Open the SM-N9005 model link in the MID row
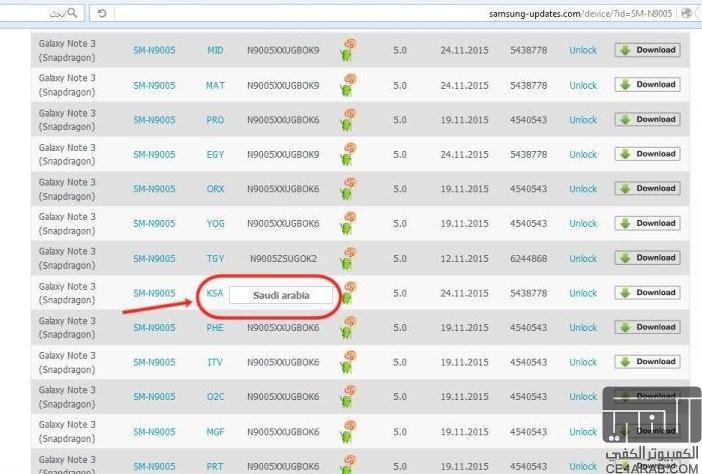 click(x=154, y=50)
